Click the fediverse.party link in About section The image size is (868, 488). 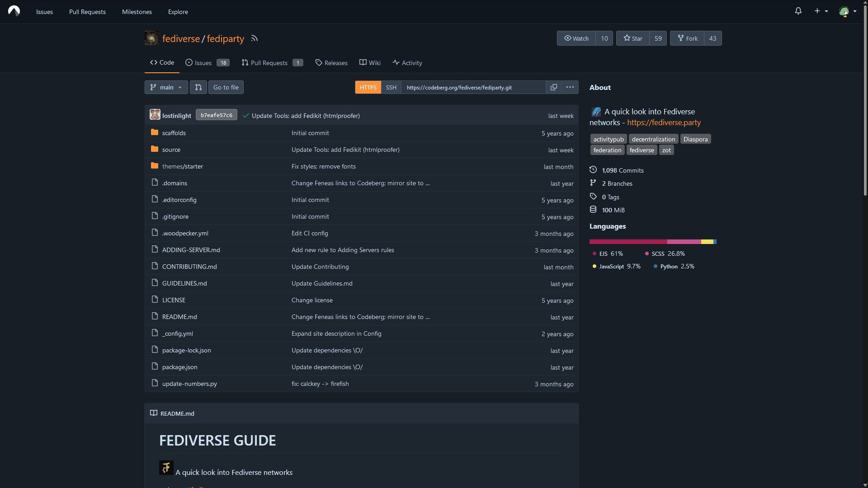[664, 123]
